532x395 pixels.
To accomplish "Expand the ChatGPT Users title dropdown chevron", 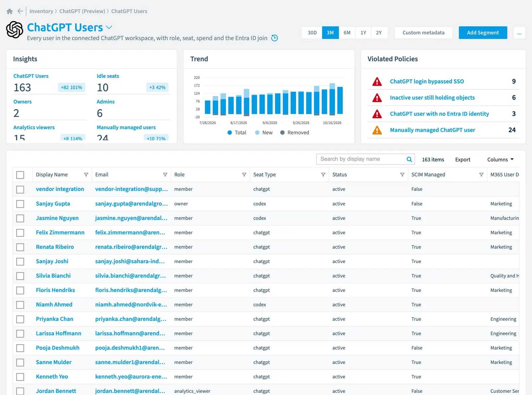I will (x=109, y=27).
